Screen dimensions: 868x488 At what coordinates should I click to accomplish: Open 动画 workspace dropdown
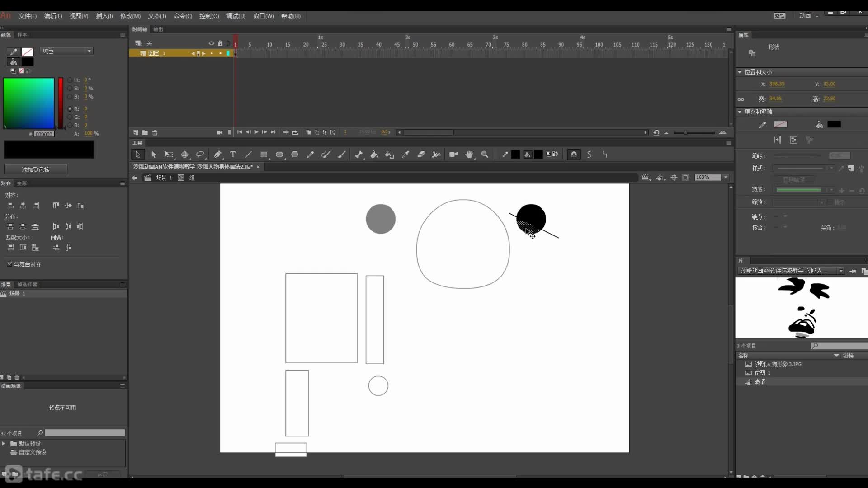(808, 16)
